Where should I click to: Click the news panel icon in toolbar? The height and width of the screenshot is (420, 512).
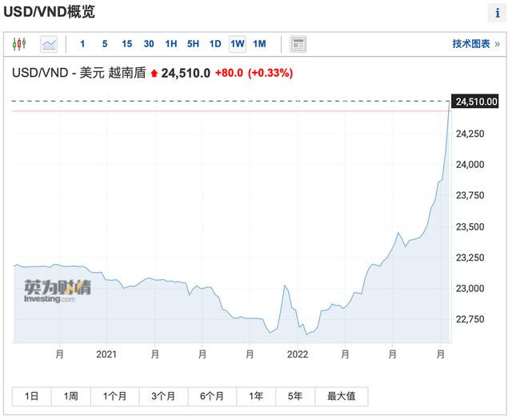(x=298, y=44)
